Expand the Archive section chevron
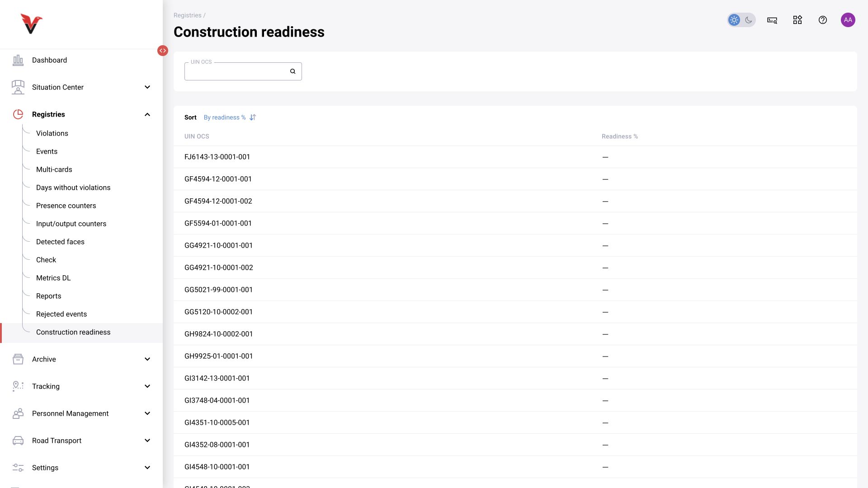Screen dimensions: 868x488 point(147,359)
